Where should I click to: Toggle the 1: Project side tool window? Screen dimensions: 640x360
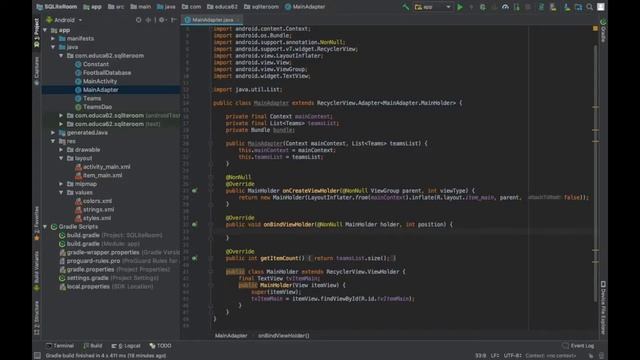click(x=37, y=33)
